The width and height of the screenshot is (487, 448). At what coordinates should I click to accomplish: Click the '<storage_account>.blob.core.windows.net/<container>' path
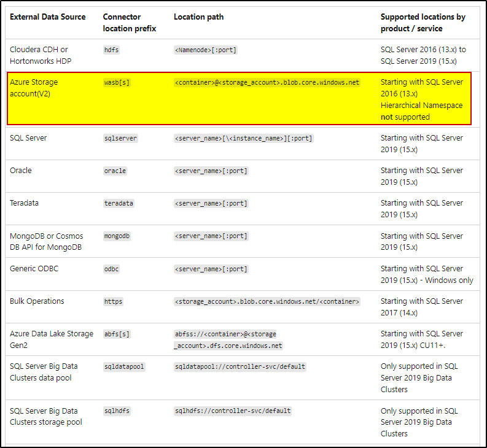[267, 301]
